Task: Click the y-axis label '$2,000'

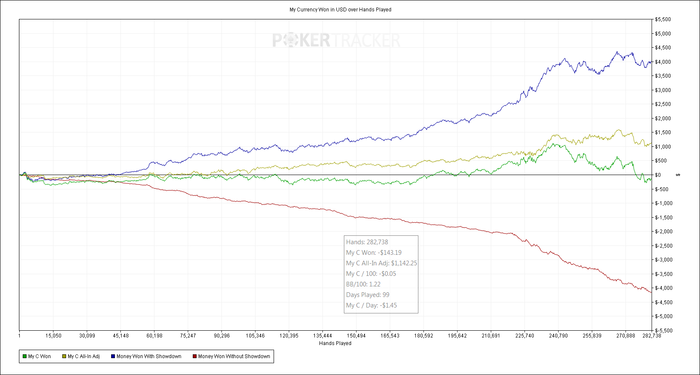Action: click(662, 118)
